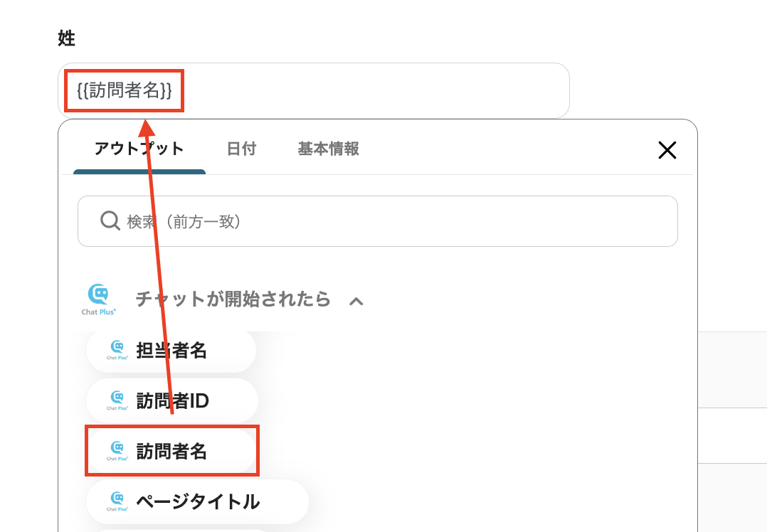Click the Chat Plus icon on 担当者名
The image size is (767, 532).
tap(117, 350)
